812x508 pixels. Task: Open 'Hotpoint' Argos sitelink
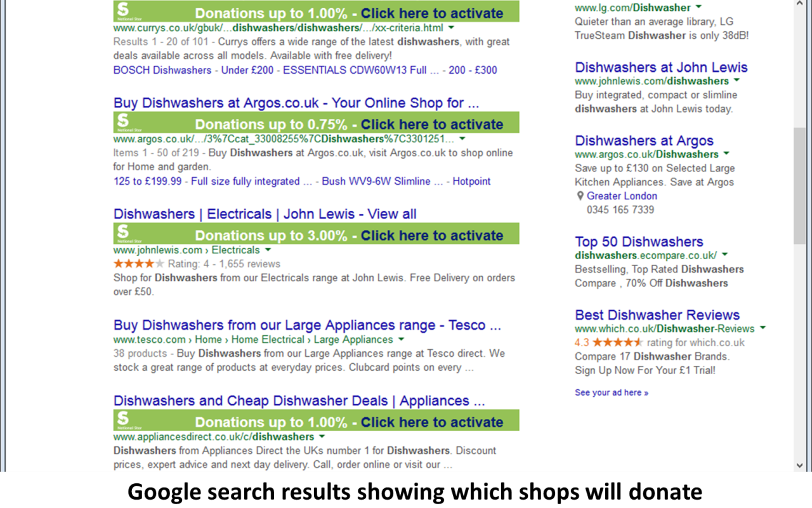[x=471, y=181]
